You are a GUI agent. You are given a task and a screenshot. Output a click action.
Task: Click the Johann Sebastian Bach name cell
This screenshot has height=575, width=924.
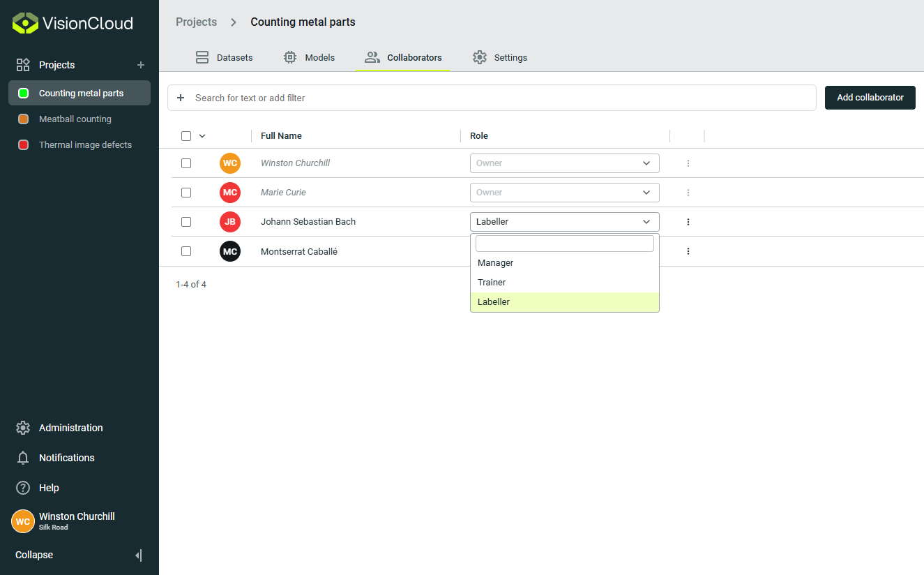click(308, 222)
